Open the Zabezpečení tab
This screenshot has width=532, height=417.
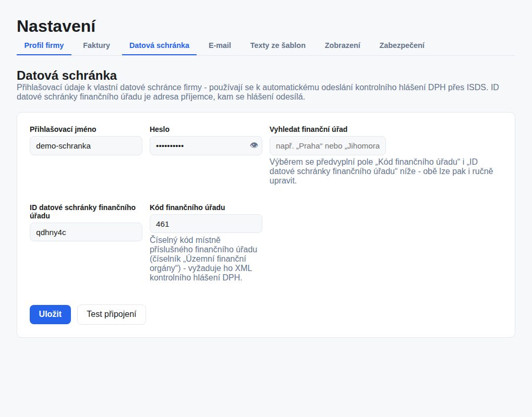402,45
